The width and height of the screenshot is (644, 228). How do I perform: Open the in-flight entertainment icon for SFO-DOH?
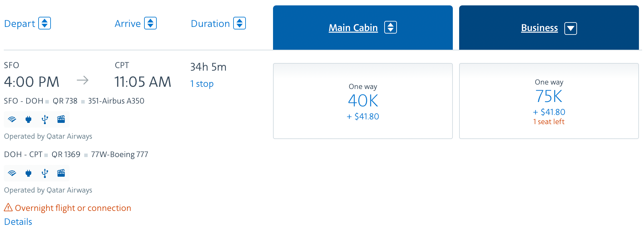coord(61,119)
